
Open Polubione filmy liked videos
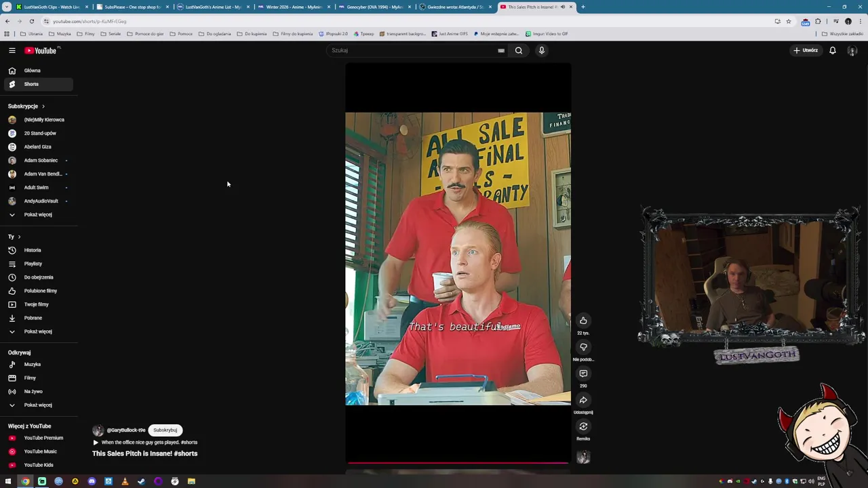pyautogui.click(x=37, y=291)
